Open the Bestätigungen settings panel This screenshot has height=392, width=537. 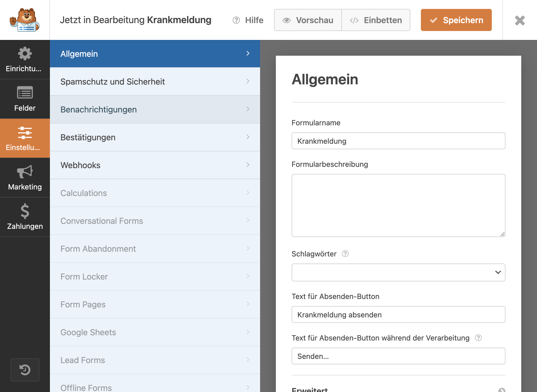[x=155, y=137]
